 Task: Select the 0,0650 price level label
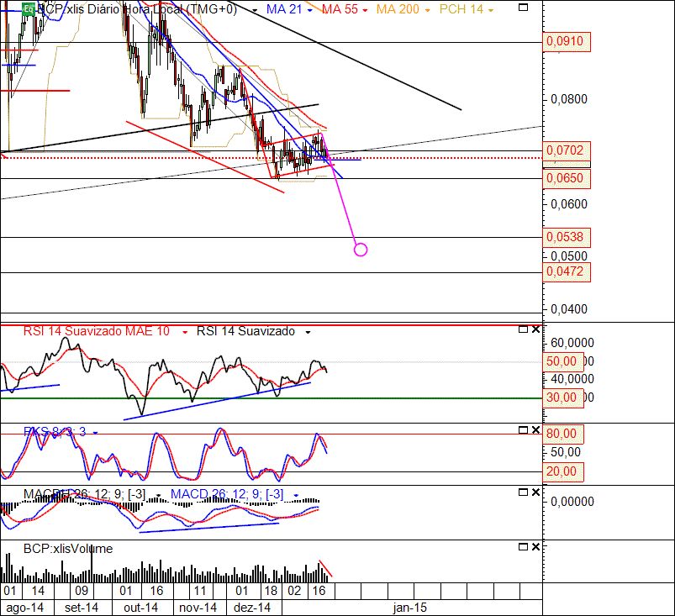(567, 179)
